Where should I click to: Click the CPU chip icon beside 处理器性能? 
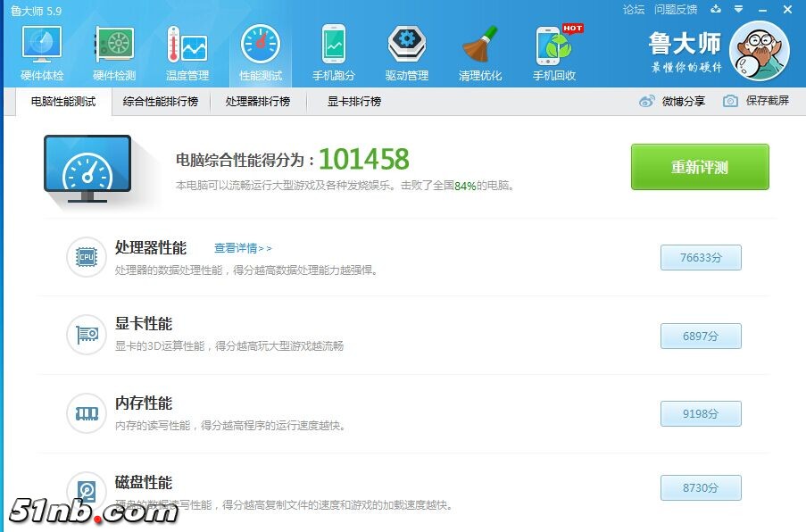pos(87,257)
